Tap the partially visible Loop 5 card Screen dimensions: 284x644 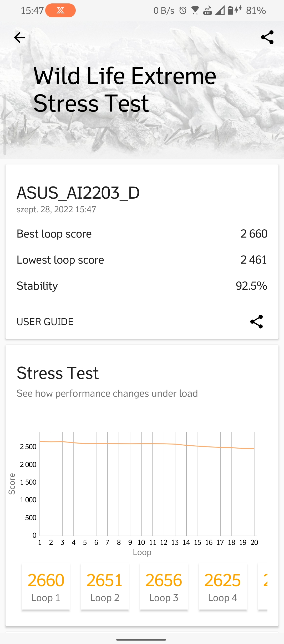pos(263,586)
